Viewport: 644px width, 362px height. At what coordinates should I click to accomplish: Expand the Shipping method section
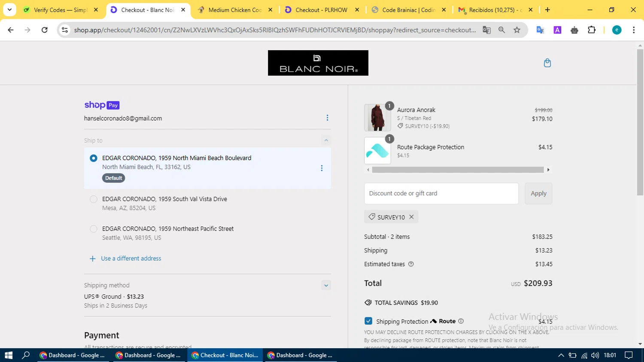tap(326, 285)
